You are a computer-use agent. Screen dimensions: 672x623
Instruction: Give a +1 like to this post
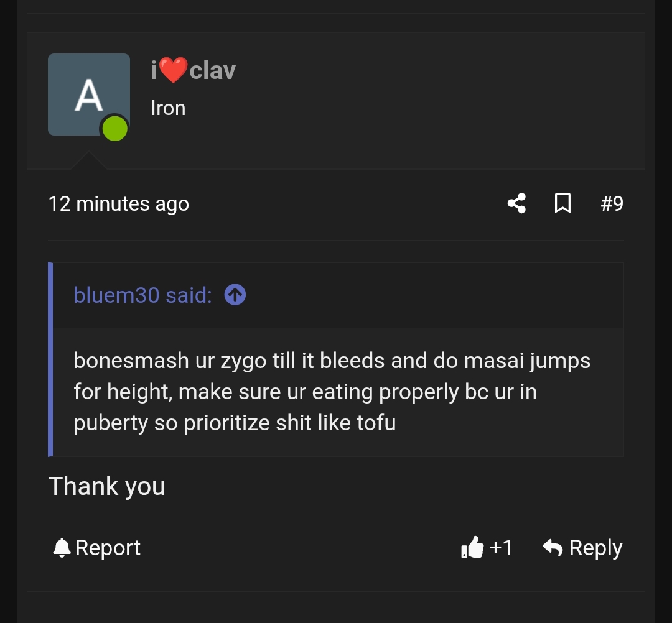(x=487, y=548)
